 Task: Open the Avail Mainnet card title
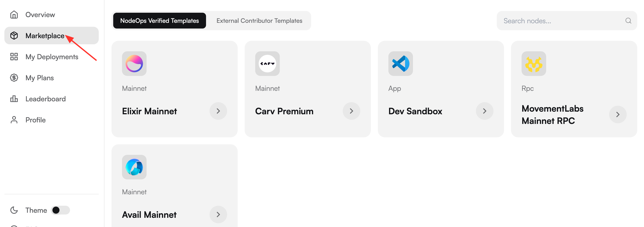[149, 215]
